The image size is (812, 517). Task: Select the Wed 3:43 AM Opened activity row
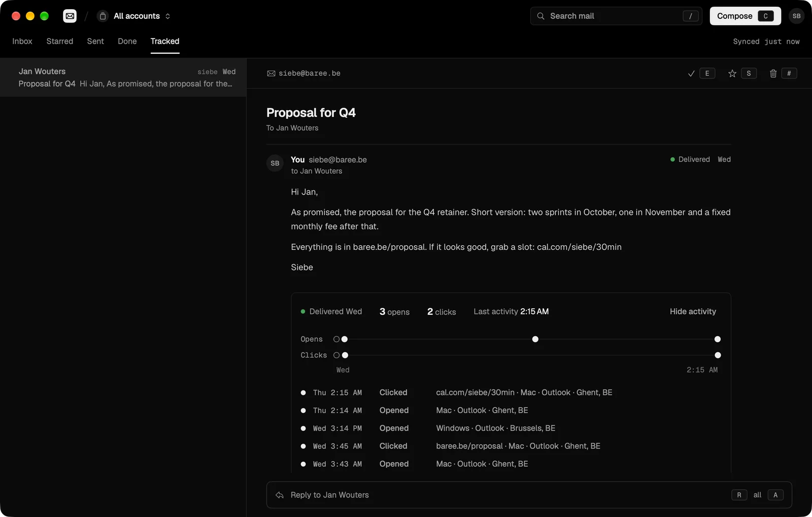[511, 464]
